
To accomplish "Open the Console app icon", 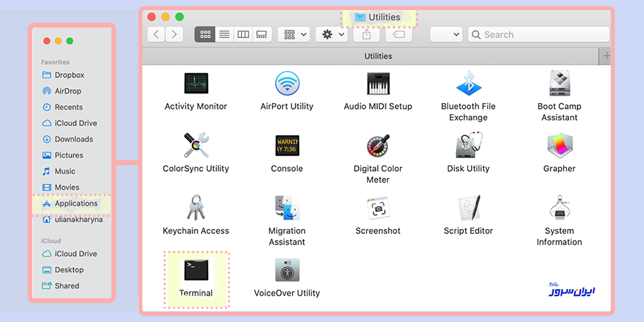I will click(x=287, y=145).
